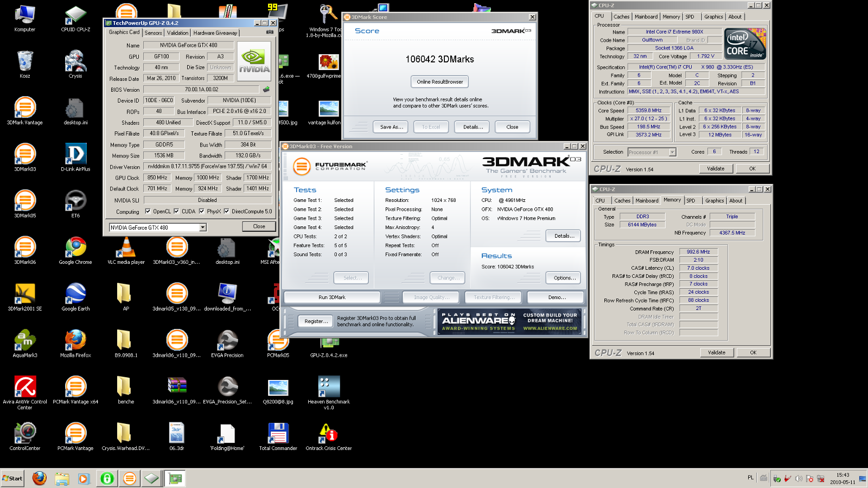868x488 pixels.
Task: Open Google Chrome from the desktop
Action: pyautogui.click(x=75, y=250)
